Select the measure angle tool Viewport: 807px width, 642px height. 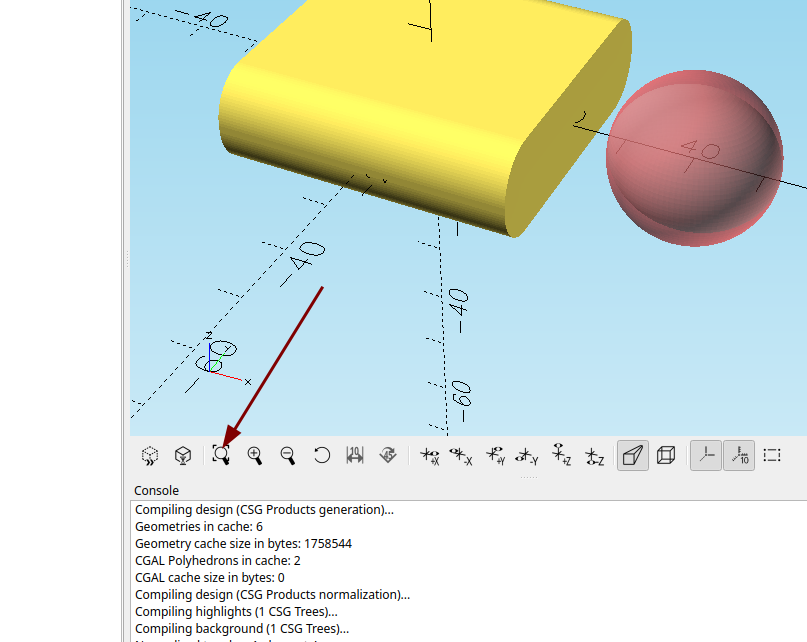click(x=388, y=456)
